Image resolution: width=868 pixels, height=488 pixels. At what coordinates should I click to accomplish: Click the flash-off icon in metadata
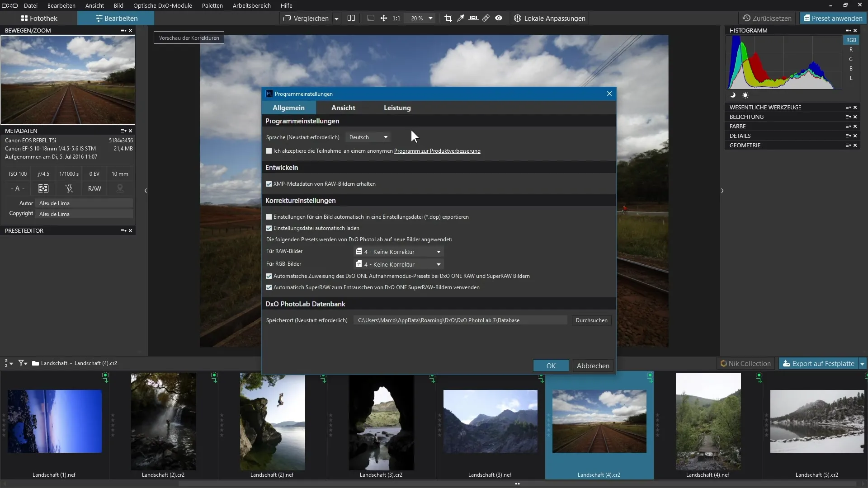click(69, 188)
